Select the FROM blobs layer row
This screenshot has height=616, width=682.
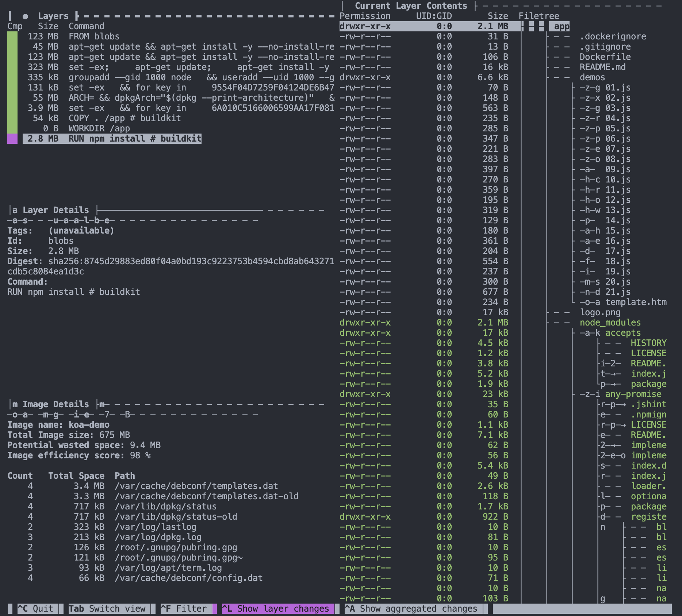tap(94, 36)
